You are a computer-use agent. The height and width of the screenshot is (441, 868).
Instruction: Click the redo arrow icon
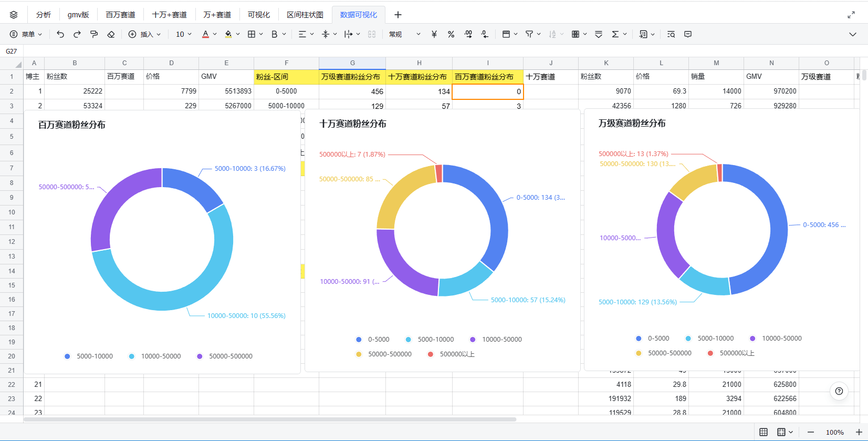tap(77, 34)
